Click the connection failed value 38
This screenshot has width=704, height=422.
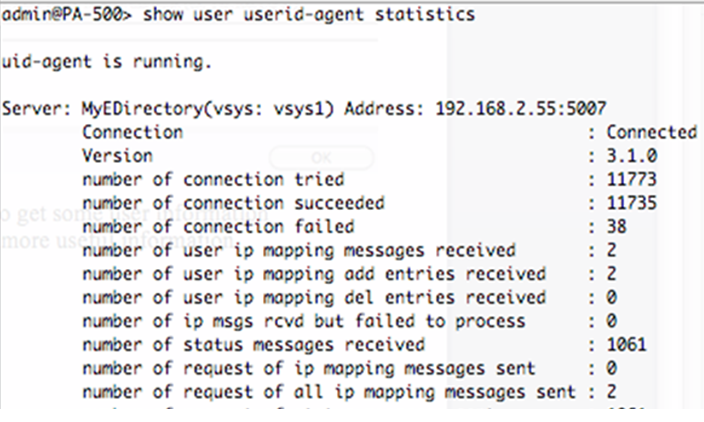pos(618,227)
